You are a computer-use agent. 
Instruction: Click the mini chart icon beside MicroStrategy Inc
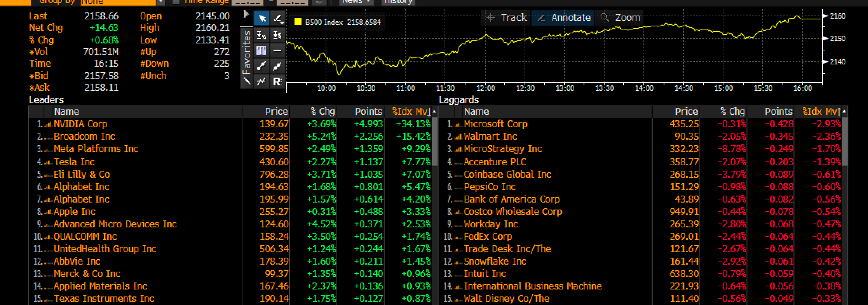click(458, 149)
